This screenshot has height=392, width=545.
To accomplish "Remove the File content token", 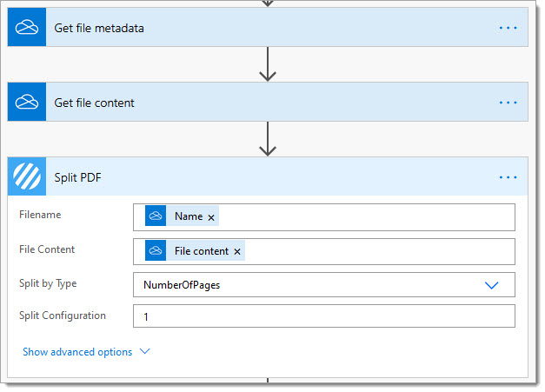I will coord(237,251).
